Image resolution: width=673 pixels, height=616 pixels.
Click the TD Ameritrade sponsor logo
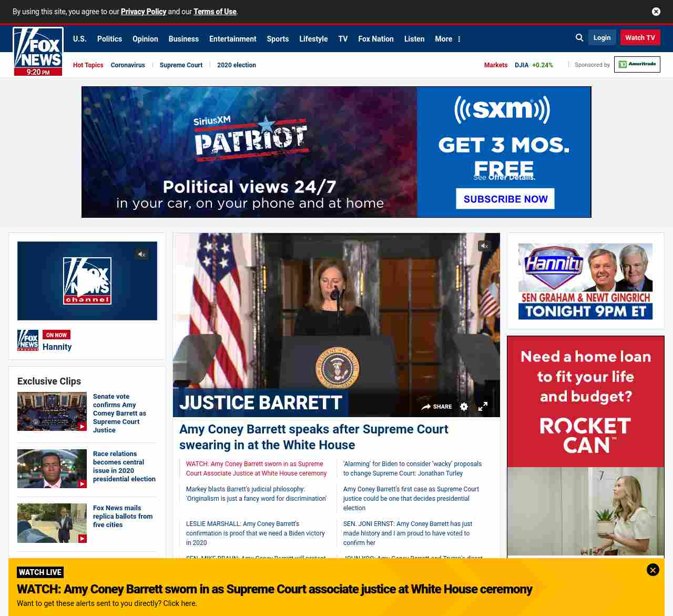pyautogui.click(x=637, y=65)
